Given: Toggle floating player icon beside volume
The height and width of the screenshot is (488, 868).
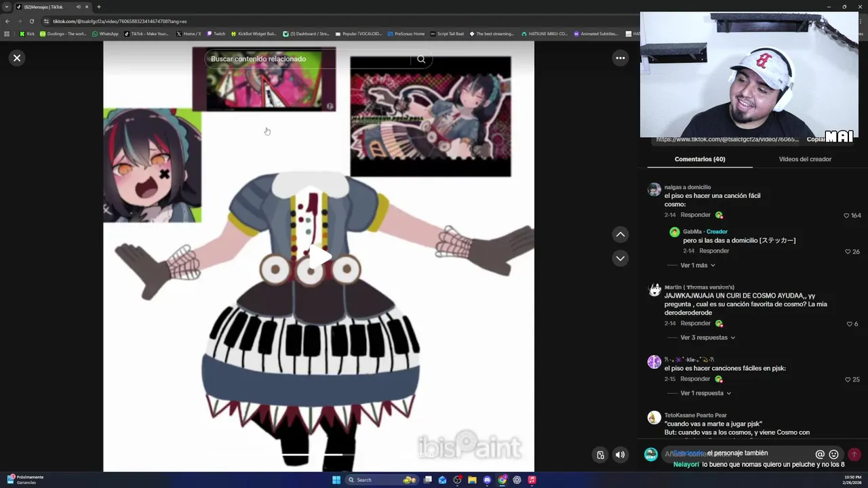Looking at the screenshot, I should click(600, 455).
